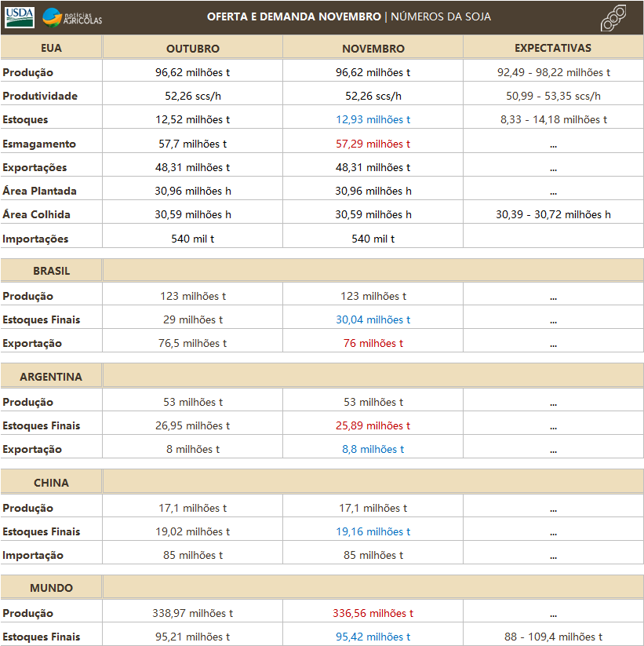Click the red Esmagamento value 57,29 milhões
The width and height of the screenshot is (644, 646).
click(373, 144)
